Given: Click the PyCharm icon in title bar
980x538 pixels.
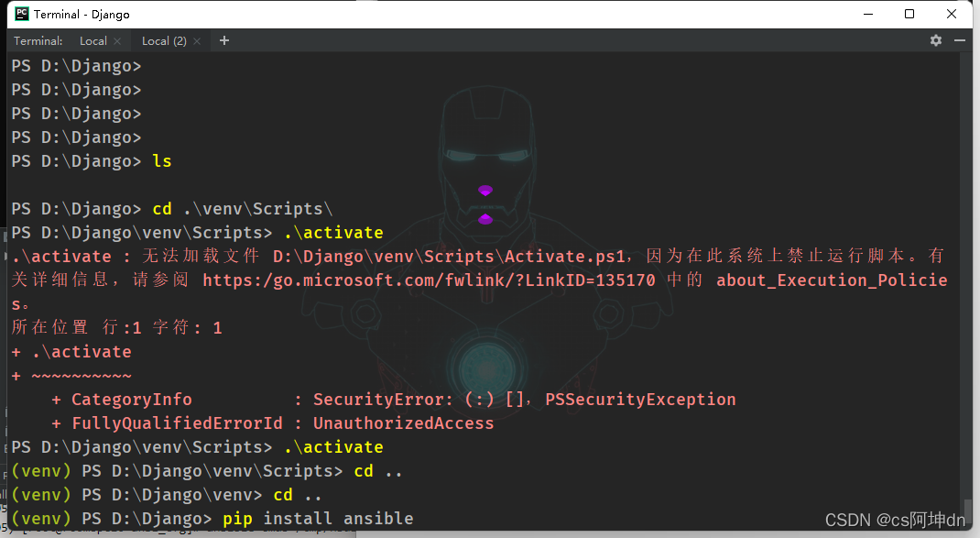Looking at the screenshot, I should click(x=22, y=14).
